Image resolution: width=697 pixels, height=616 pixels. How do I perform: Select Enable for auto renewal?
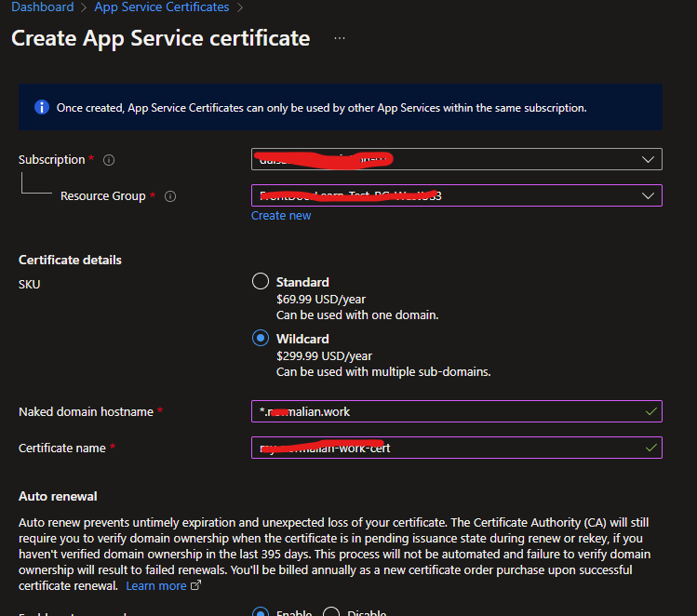pos(261,612)
